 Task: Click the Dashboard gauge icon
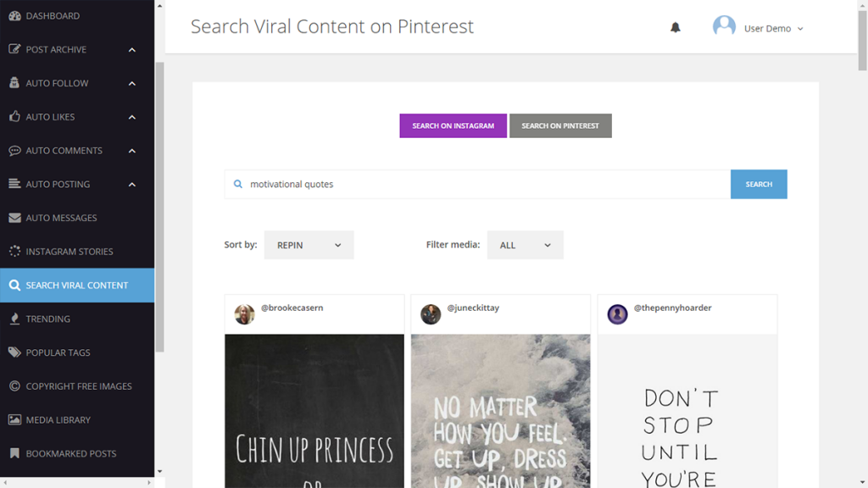(x=14, y=16)
